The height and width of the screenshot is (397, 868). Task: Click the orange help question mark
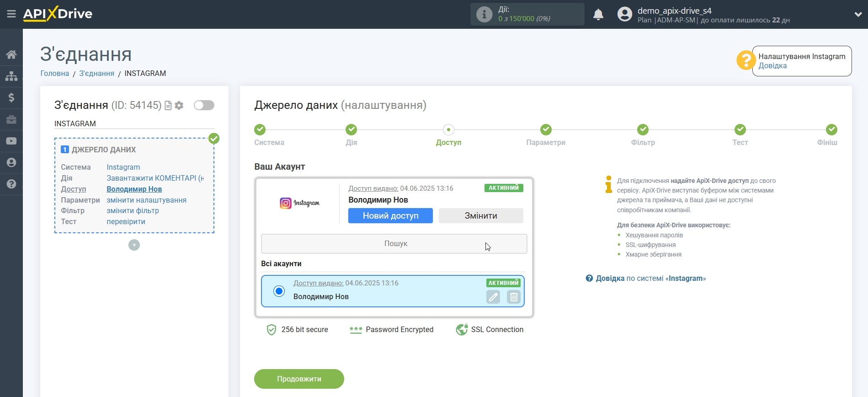[x=746, y=60]
